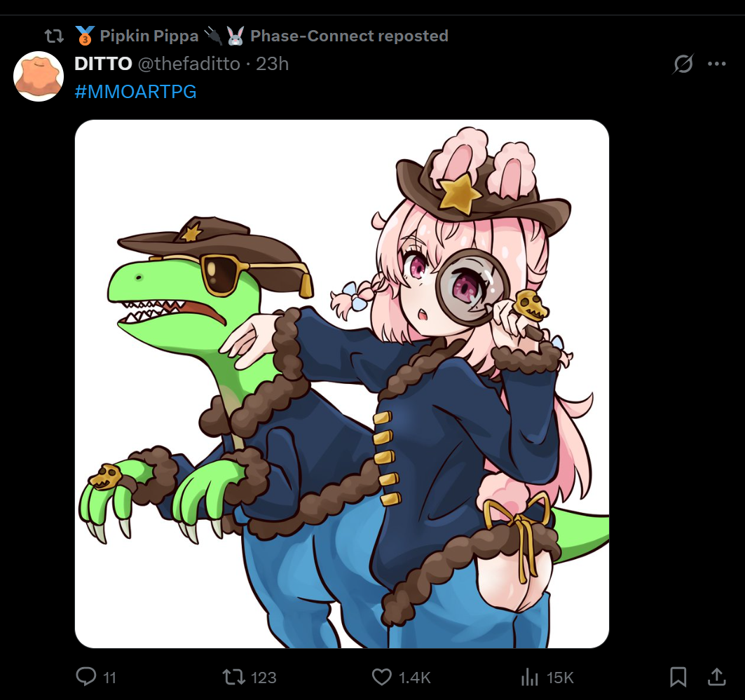
Task: Open the dinosaur and girl artwork image
Action: click(341, 384)
